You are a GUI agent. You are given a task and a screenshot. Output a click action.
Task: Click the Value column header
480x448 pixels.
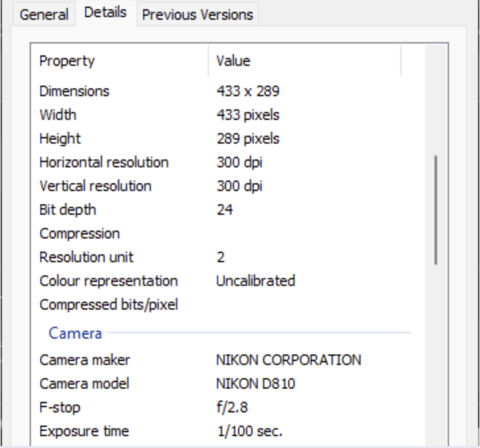233,61
